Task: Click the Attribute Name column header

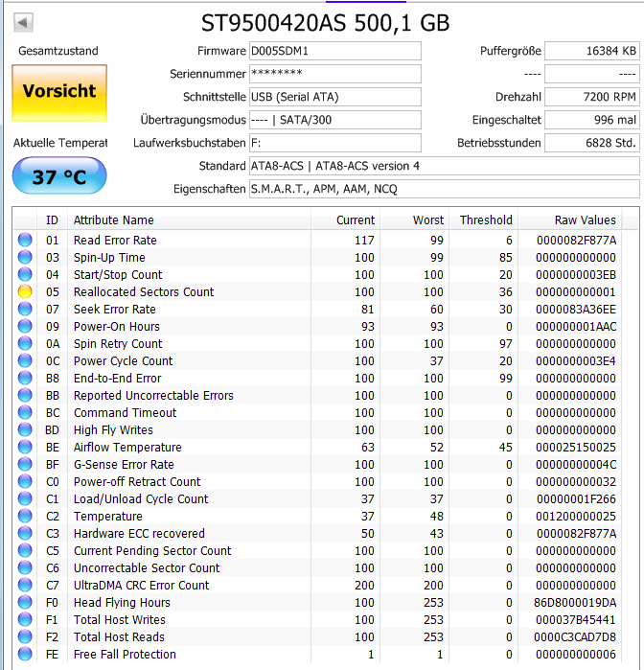Action: tap(190, 220)
